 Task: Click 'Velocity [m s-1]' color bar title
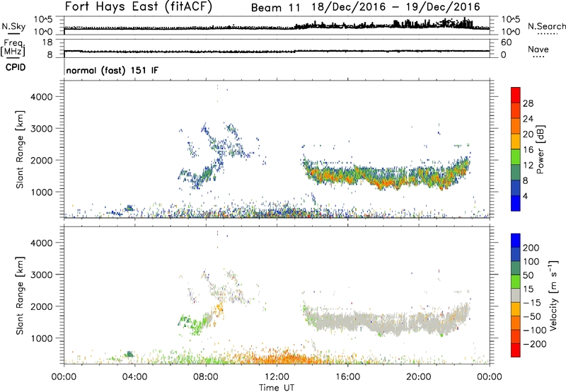553,296
